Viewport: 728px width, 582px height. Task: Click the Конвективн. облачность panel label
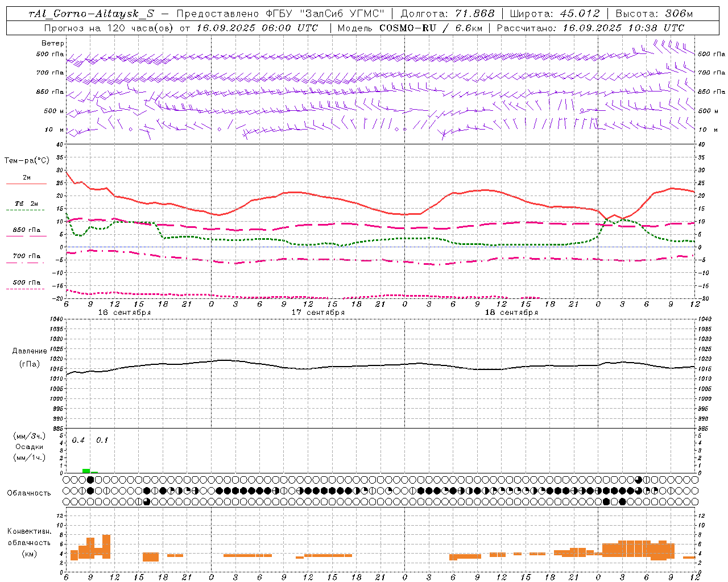click(x=30, y=537)
